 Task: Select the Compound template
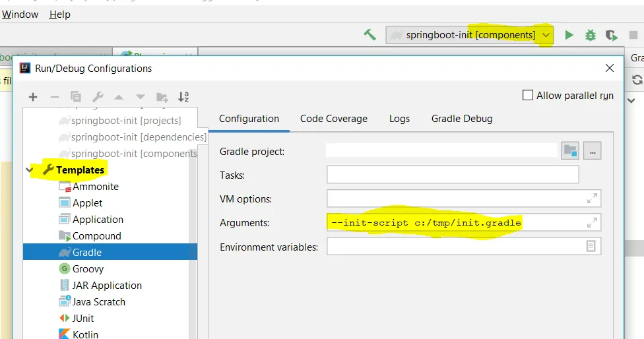point(90,236)
